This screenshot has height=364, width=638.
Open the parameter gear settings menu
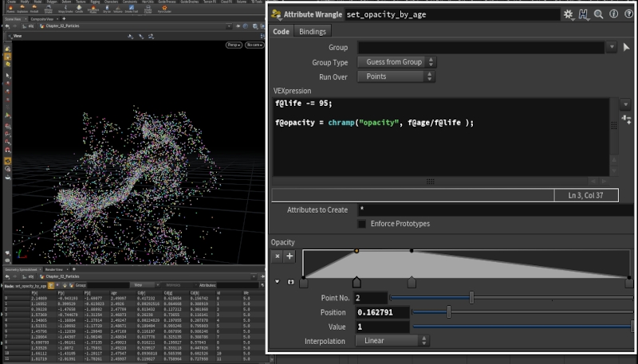(569, 14)
